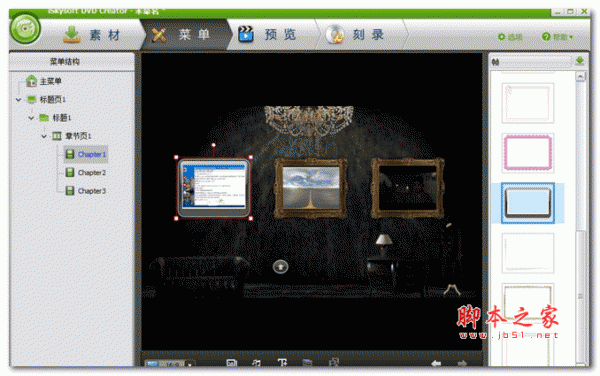Click the next page right arrow
Viewport: 600px width, 376px height.
tap(462, 363)
